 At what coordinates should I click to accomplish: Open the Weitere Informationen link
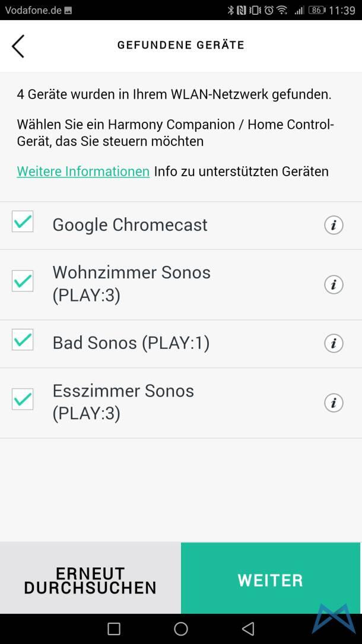[x=83, y=172]
